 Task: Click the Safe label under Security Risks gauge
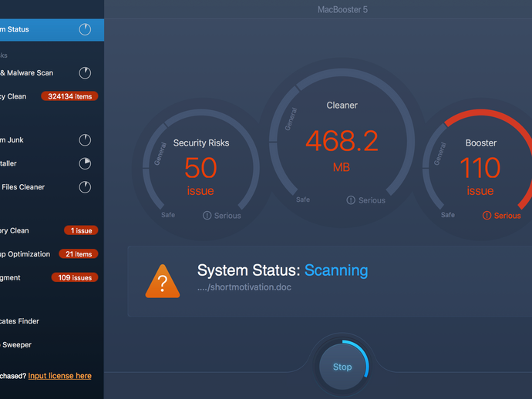(168, 215)
